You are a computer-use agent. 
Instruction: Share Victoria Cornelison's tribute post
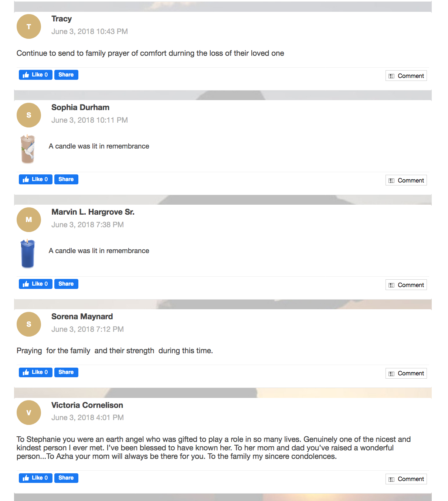pos(66,478)
